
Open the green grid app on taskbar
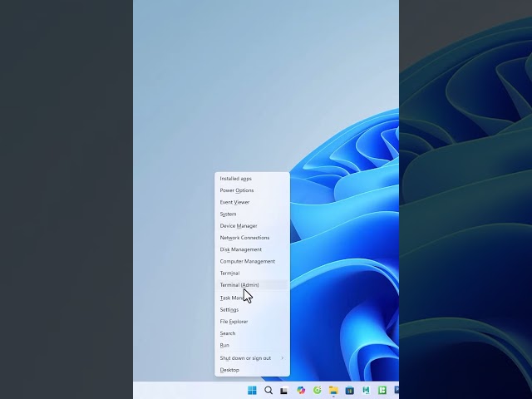pyautogui.click(x=382, y=390)
